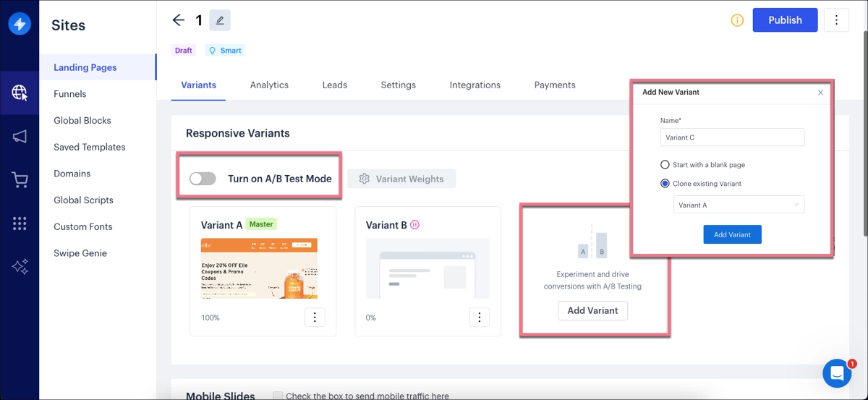Open the Variant A page thumbnail
This screenshot has width=868, height=400.
point(259,268)
